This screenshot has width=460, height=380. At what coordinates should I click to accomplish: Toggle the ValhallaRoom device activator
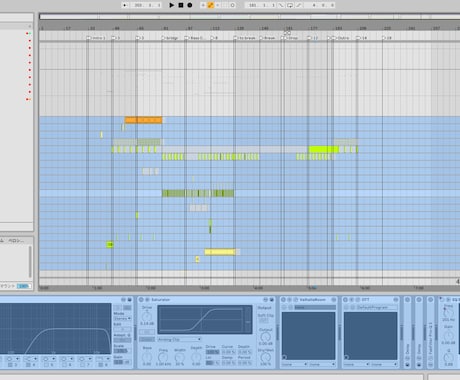[x=283, y=300]
